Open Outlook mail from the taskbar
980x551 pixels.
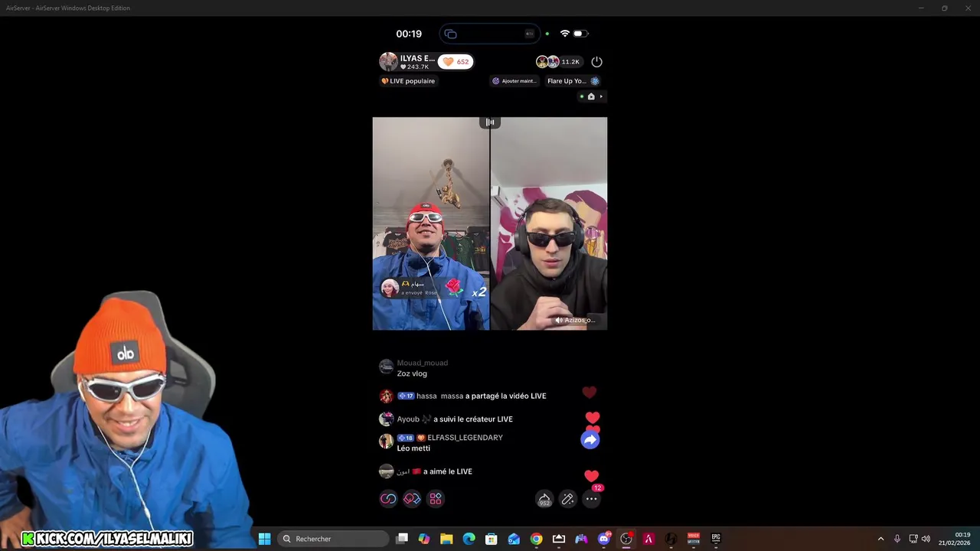point(514,539)
